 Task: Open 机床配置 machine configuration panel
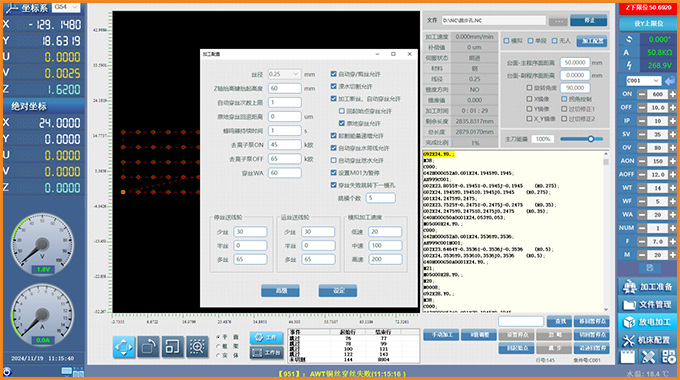(x=647, y=340)
